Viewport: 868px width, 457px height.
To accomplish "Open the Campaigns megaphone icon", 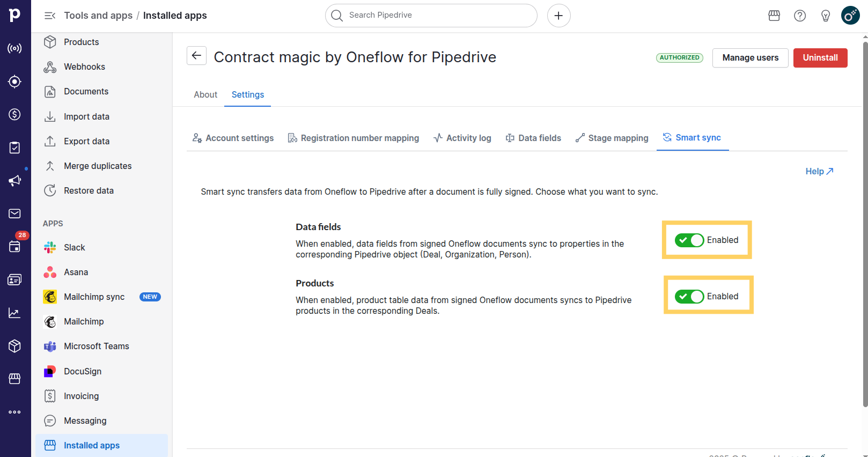I will (14, 181).
